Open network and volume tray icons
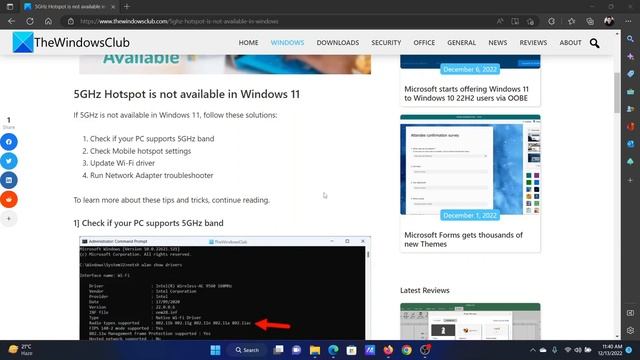640x360 pixels. pyautogui.click(x=578, y=350)
